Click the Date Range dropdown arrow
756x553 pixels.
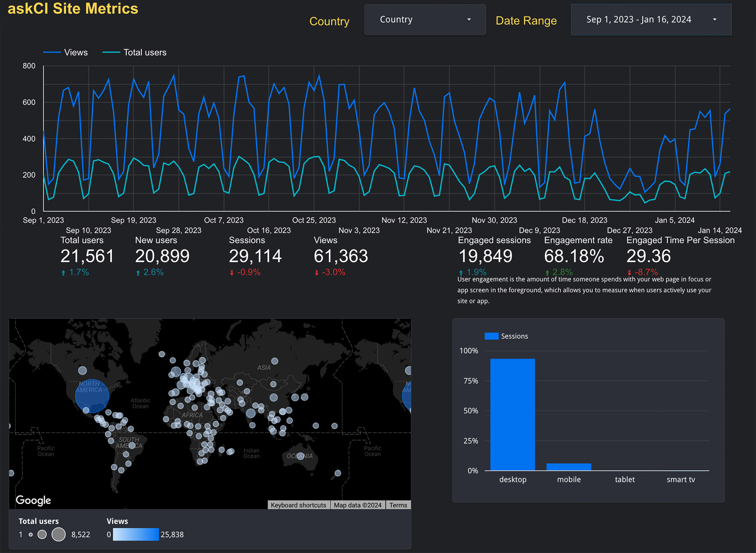coord(714,20)
